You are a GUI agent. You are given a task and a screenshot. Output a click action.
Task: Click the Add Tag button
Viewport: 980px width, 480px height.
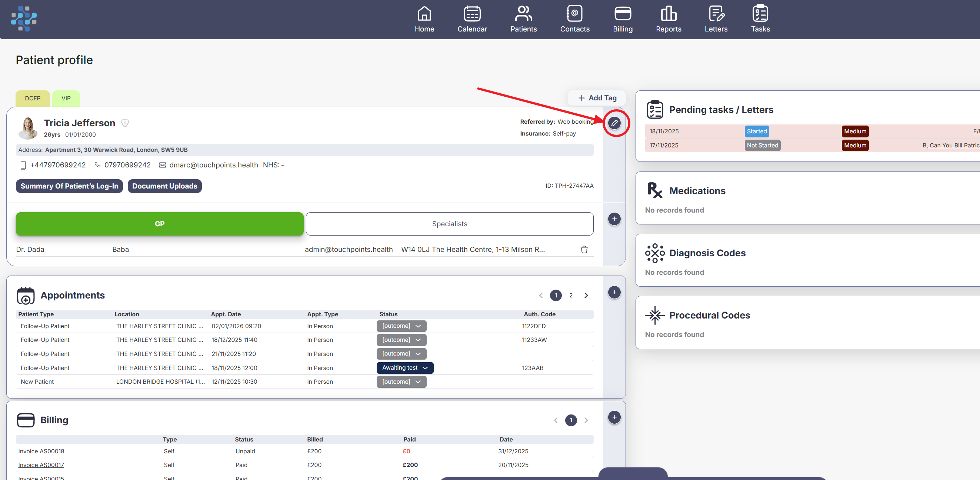597,98
